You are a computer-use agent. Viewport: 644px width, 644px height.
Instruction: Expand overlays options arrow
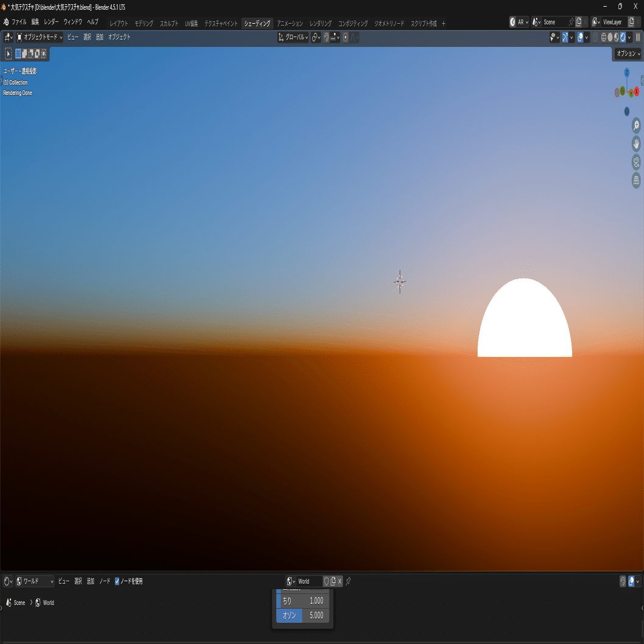tap(587, 37)
